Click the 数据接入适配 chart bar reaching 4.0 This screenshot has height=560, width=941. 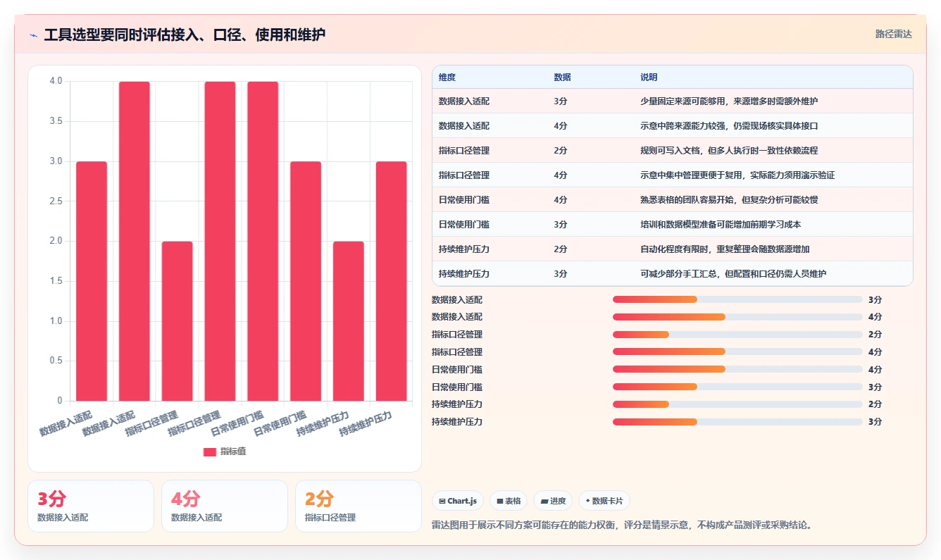(x=135, y=241)
